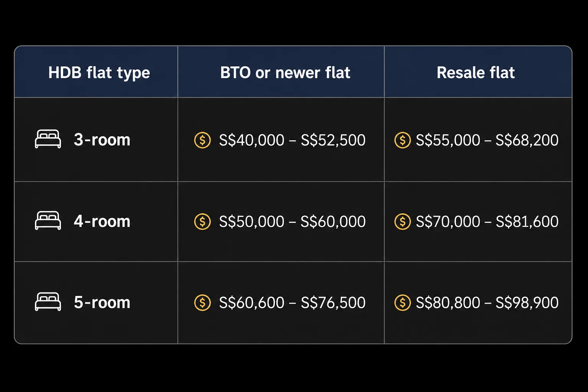Select the BTO or newer flat header

tap(285, 72)
